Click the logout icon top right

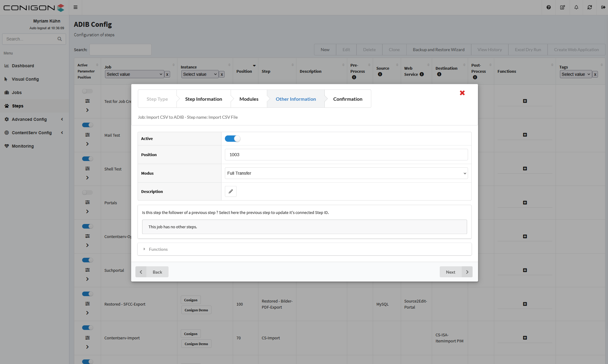pos(603,7)
